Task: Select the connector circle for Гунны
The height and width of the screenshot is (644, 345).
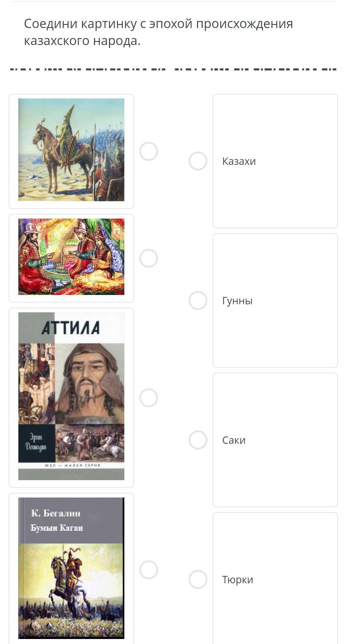Action: [x=198, y=301]
